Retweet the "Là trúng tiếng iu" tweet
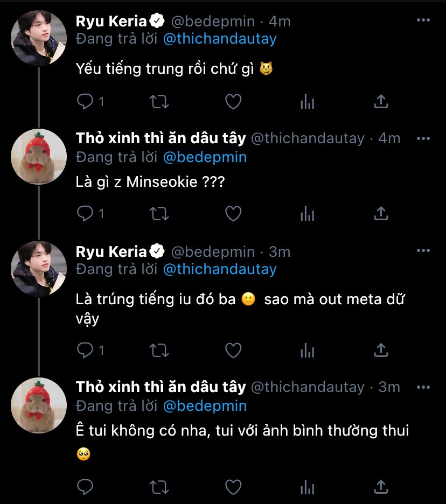 tap(159, 350)
